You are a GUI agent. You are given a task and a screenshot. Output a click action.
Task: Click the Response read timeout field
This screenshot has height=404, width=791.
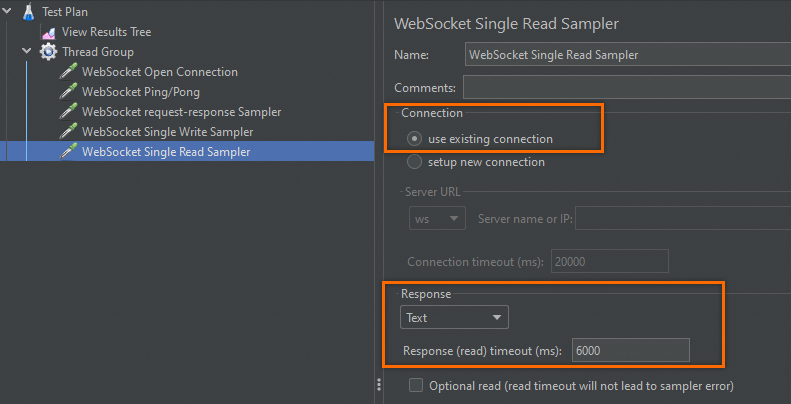pos(630,350)
